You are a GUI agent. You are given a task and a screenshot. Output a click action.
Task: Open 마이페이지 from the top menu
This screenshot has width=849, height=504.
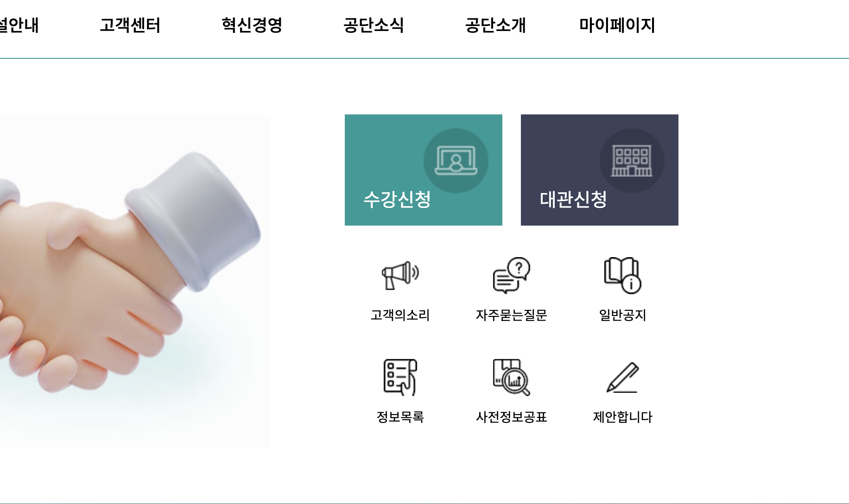617,25
